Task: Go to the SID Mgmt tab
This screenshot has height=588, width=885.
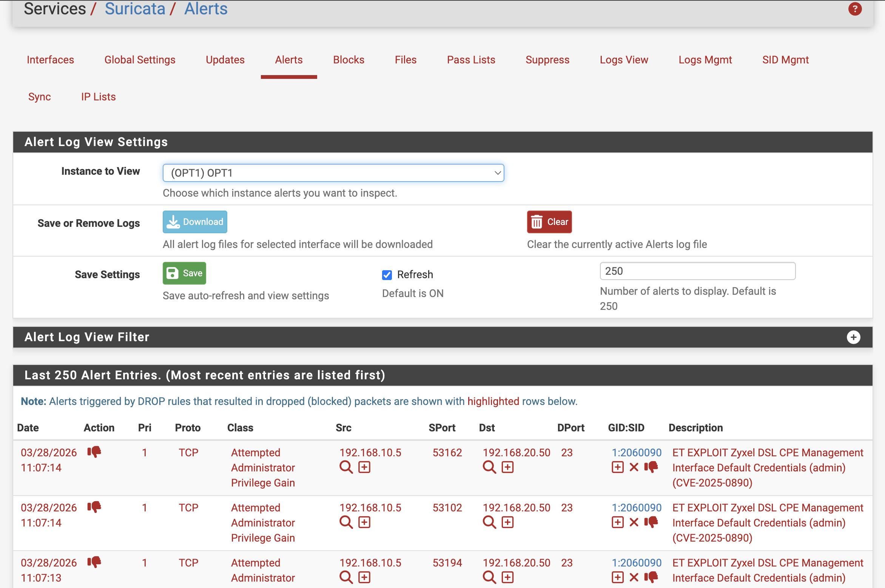Action: (785, 60)
